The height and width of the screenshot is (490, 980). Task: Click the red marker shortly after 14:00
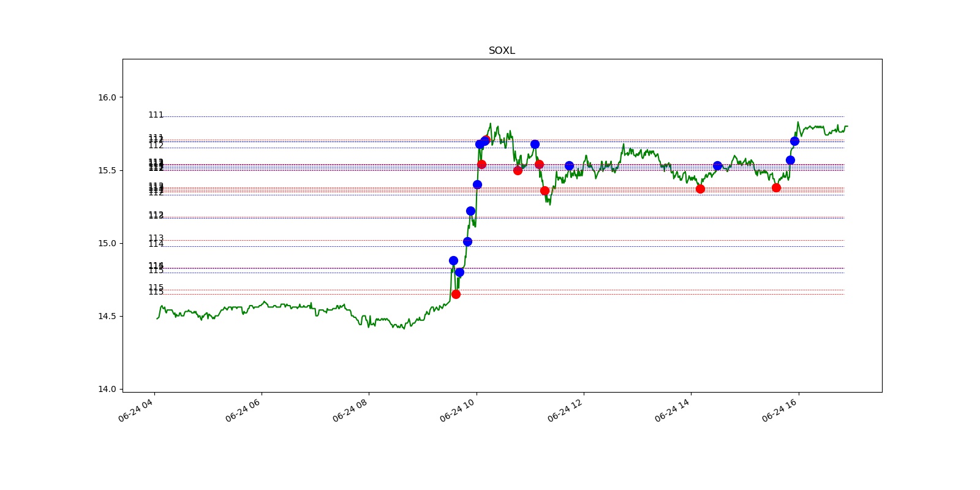pos(700,189)
